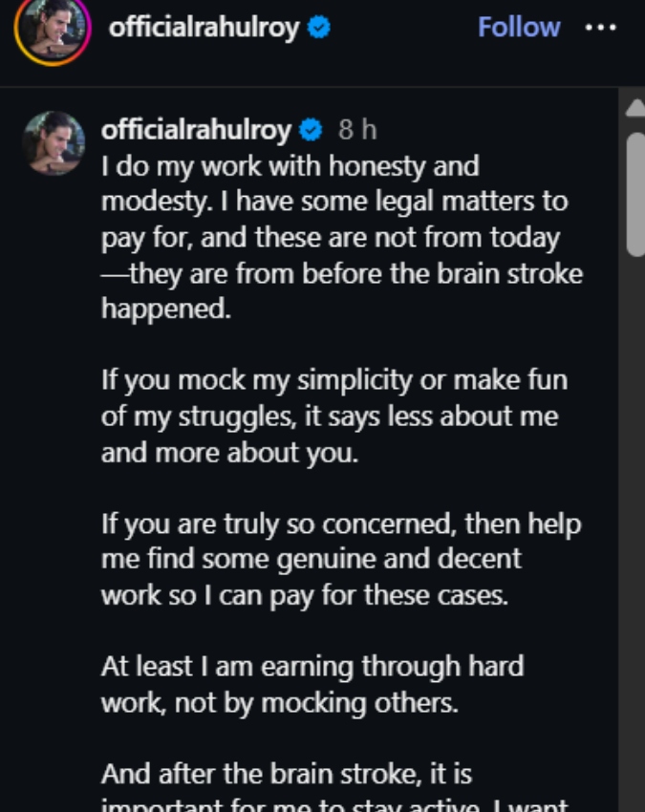Click the verified badge next to the caption username
The image size is (645, 812).
[311, 130]
